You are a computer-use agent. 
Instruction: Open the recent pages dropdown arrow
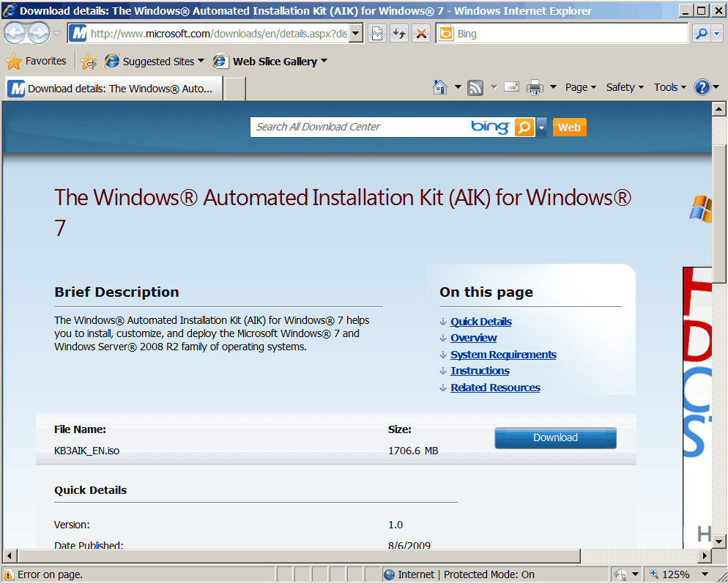(x=57, y=34)
